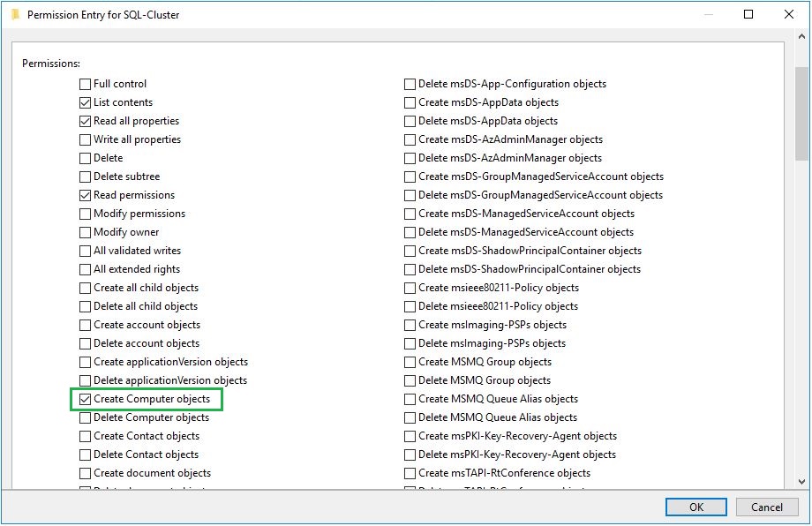The width and height of the screenshot is (812, 526).
Task: Click the scrollbar down arrow
Action: [801, 482]
